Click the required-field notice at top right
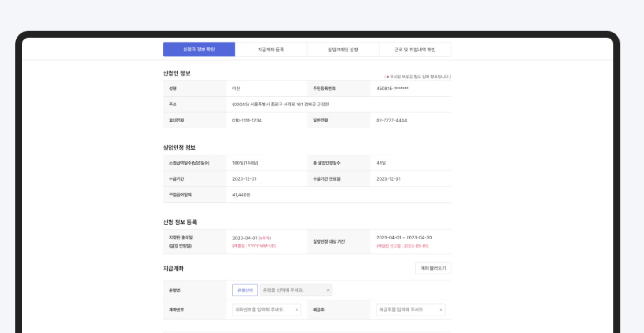 (418, 77)
